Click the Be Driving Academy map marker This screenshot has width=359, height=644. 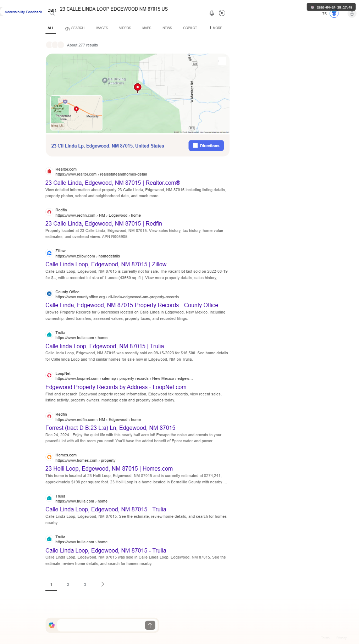pos(105,80)
